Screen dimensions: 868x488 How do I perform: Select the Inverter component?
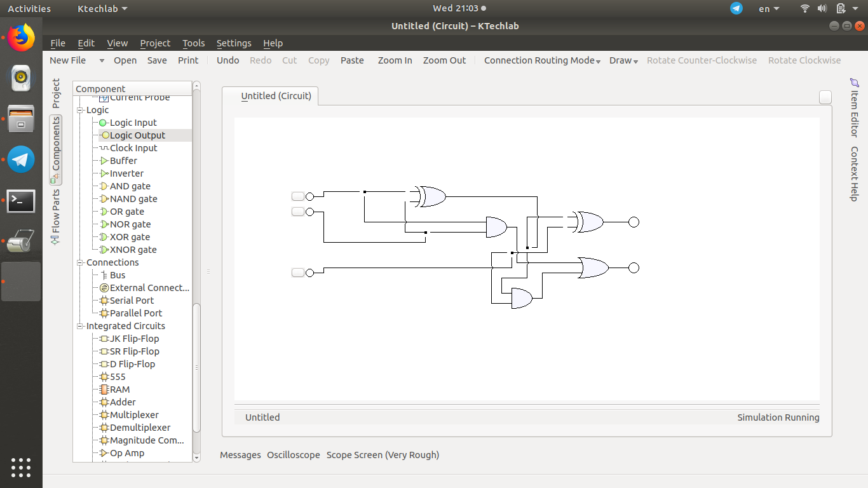pyautogui.click(x=126, y=173)
